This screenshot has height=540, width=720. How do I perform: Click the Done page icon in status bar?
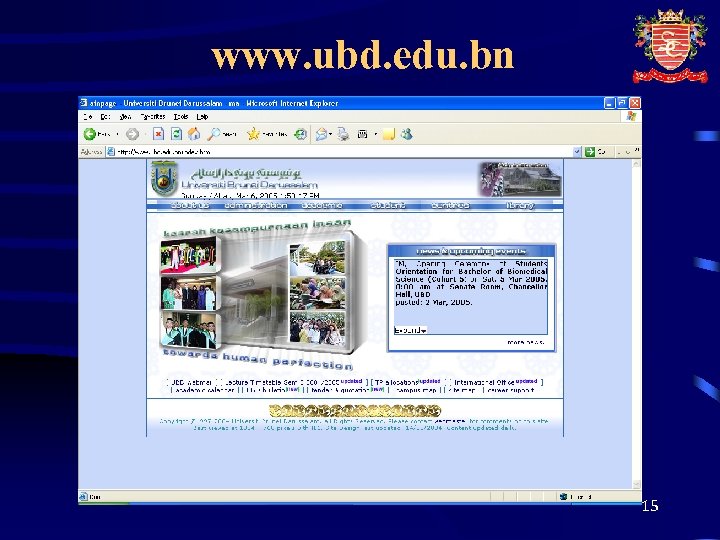83,496
